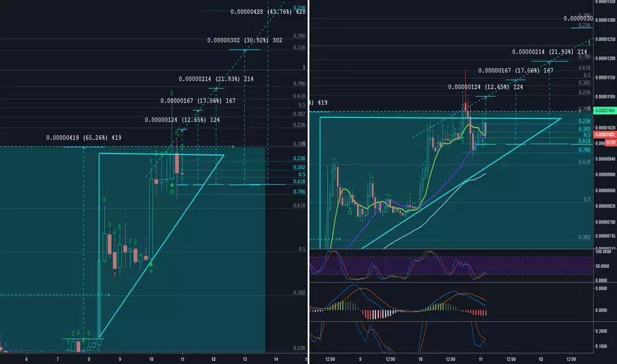
Task: Click date 12 on right chart time axis
Action: coord(541,359)
